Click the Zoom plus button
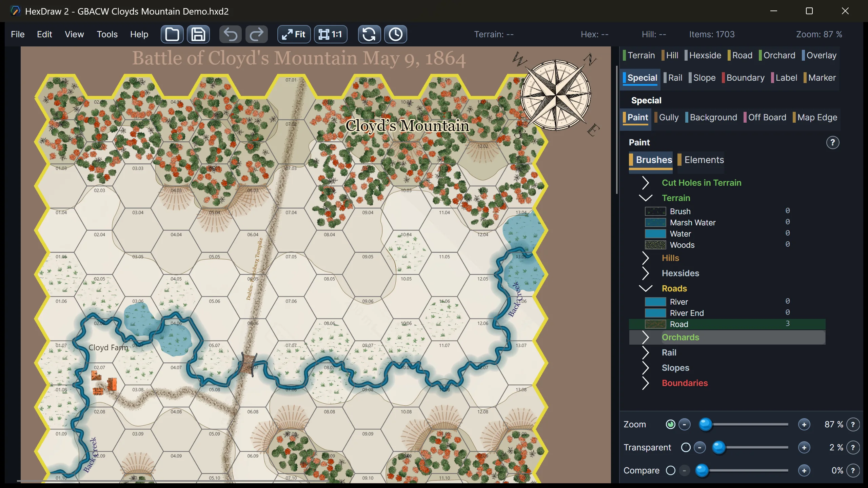 [x=804, y=424]
